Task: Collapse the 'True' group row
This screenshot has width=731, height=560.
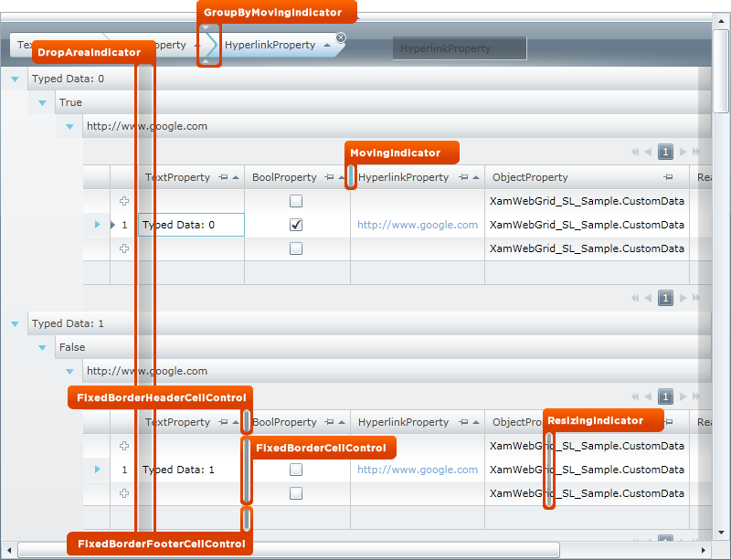Action: (42, 103)
